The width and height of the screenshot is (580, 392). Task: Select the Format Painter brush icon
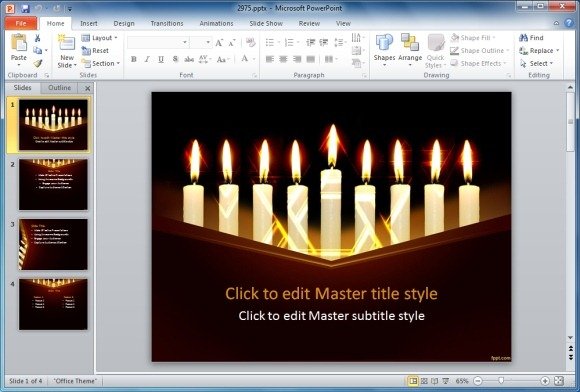pyautogui.click(x=37, y=63)
